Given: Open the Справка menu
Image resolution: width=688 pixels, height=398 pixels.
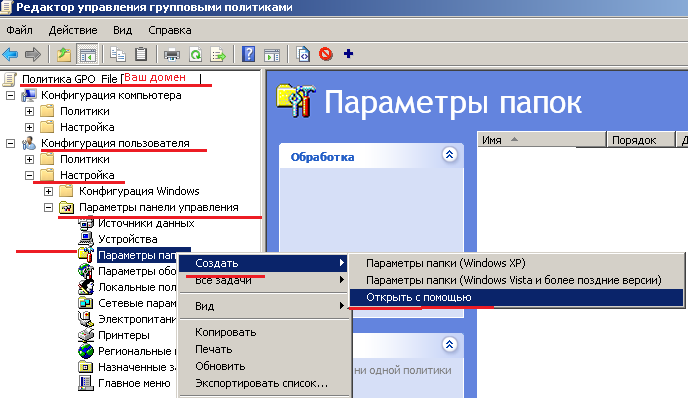Looking at the screenshot, I should click(x=170, y=30).
